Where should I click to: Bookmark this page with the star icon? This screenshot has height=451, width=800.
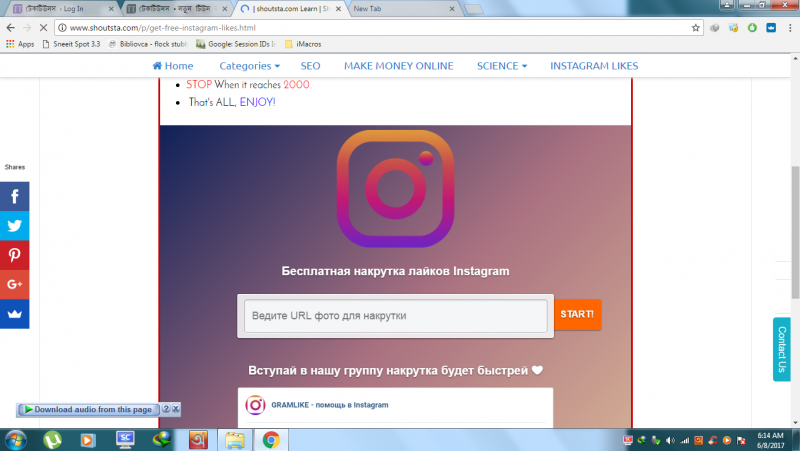[x=695, y=28]
